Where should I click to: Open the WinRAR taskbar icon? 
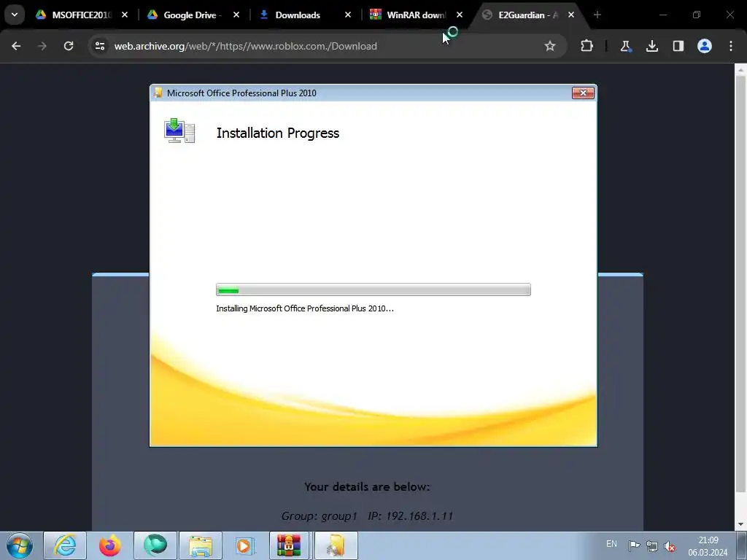[x=290, y=545]
